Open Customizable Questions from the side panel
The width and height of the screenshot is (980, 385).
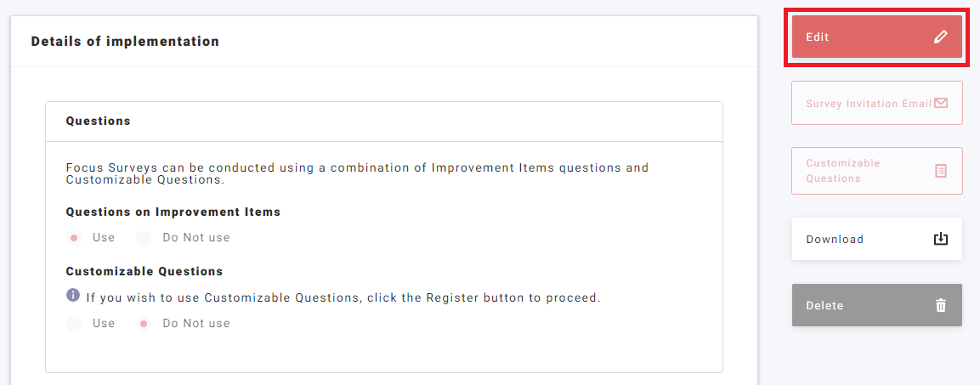858,171
